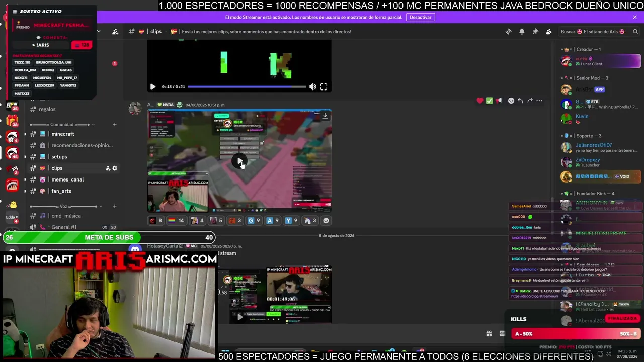Play the top video clip

point(153,87)
